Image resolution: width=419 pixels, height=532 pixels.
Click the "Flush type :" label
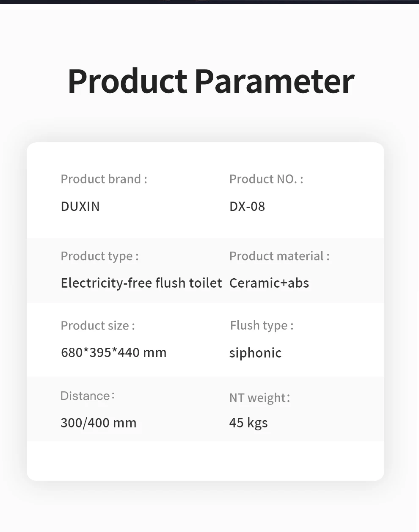(x=262, y=325)
